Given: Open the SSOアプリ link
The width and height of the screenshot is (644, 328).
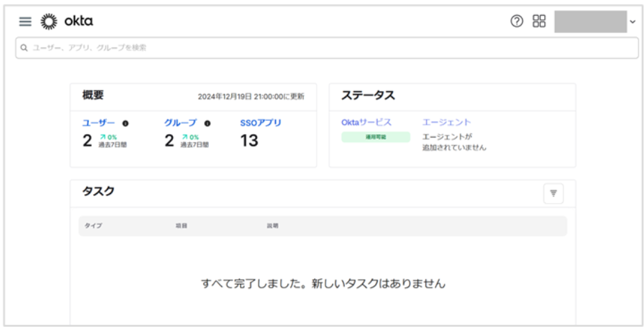Looking at the screenshot, I should click(x=261, y=123).
